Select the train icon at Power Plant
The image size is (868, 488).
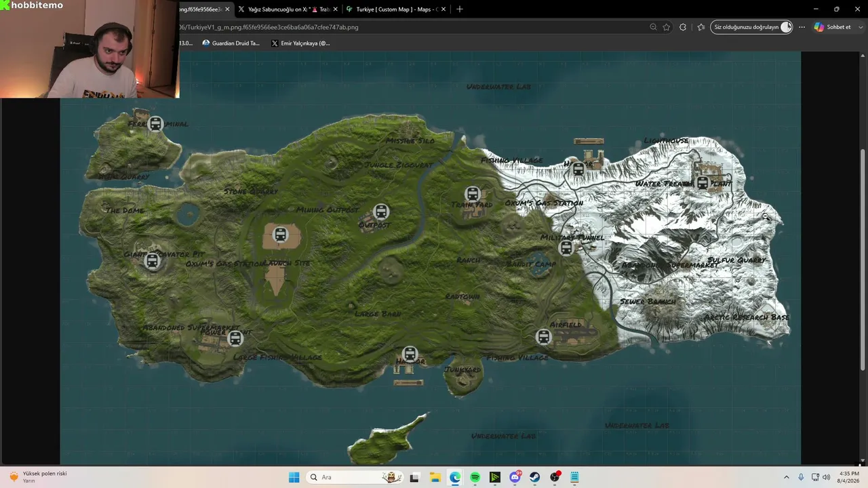235,338
